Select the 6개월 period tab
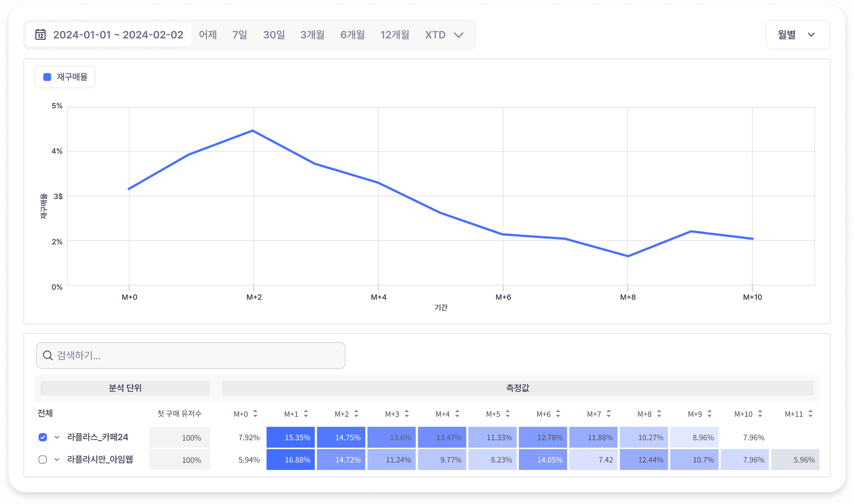 [x=352, y=35]
